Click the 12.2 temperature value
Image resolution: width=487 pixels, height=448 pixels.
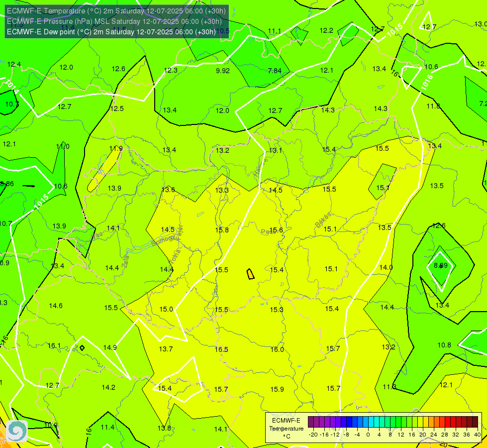[x=326, y=30]
